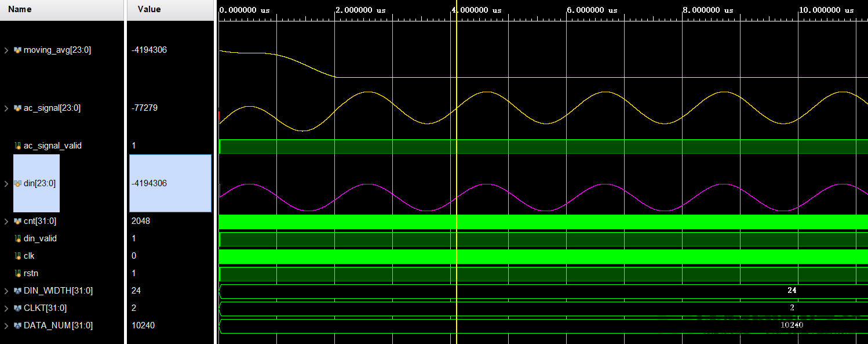Click the din_valid value showing 1
Image resolution: width=868 pixels, height=344 pixels.
[x=133, y=238]
